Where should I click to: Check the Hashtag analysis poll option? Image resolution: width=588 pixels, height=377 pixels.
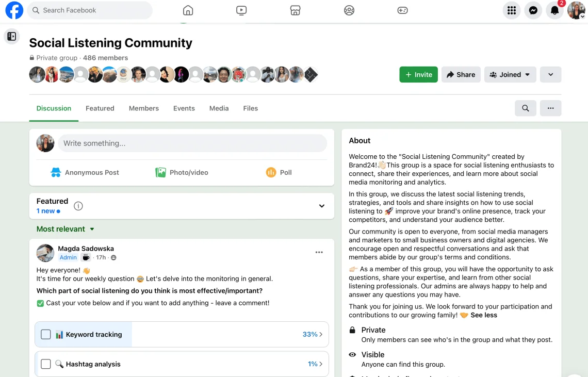(x=46, y=364)
